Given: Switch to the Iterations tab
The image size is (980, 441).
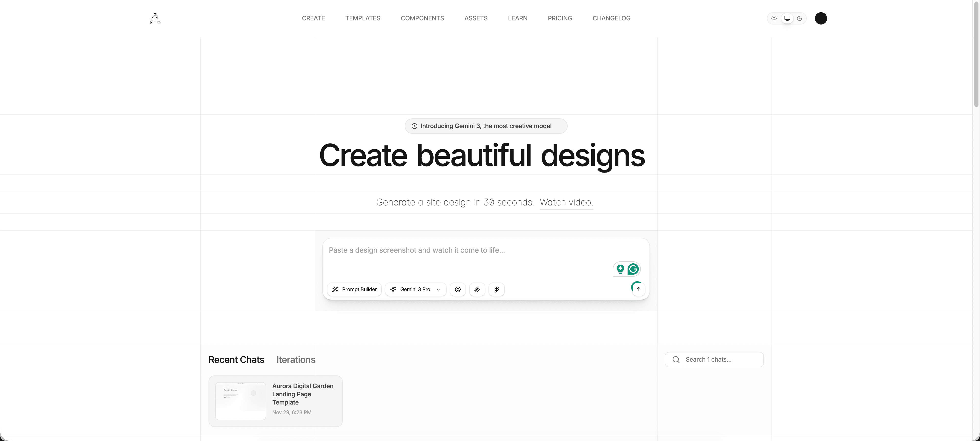Looking at the screenshot, I should coord(296,360).
